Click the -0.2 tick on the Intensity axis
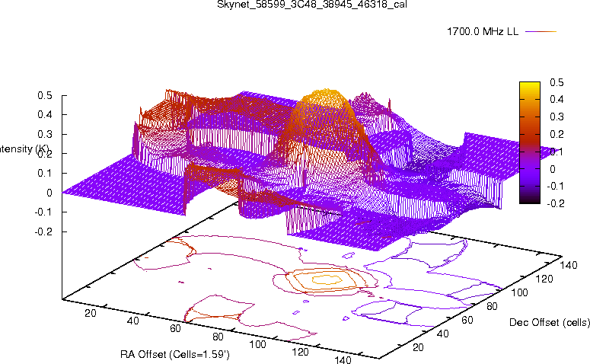The image size is (590, 364). coord(43,231)
